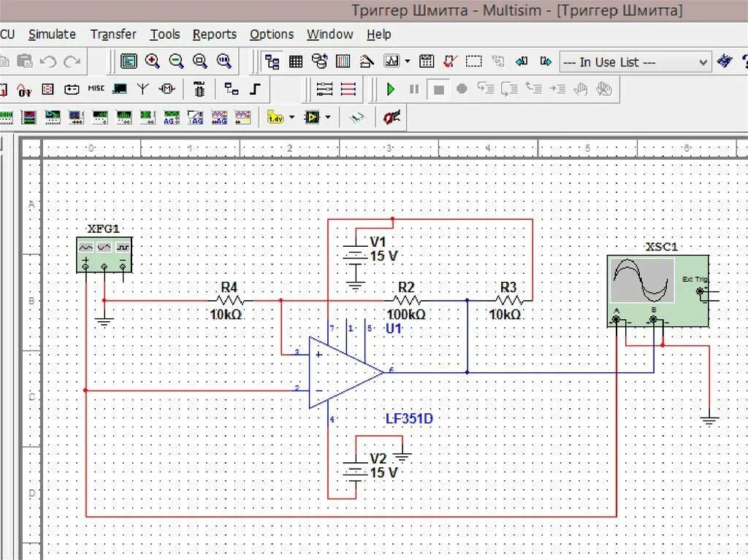Click the Undo arrow icon

pos(48,61)
